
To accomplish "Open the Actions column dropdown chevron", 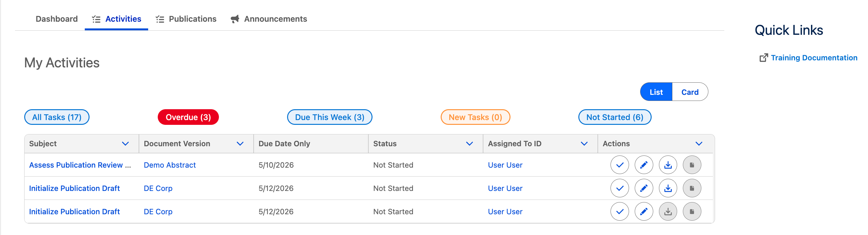I will point(699,143).
